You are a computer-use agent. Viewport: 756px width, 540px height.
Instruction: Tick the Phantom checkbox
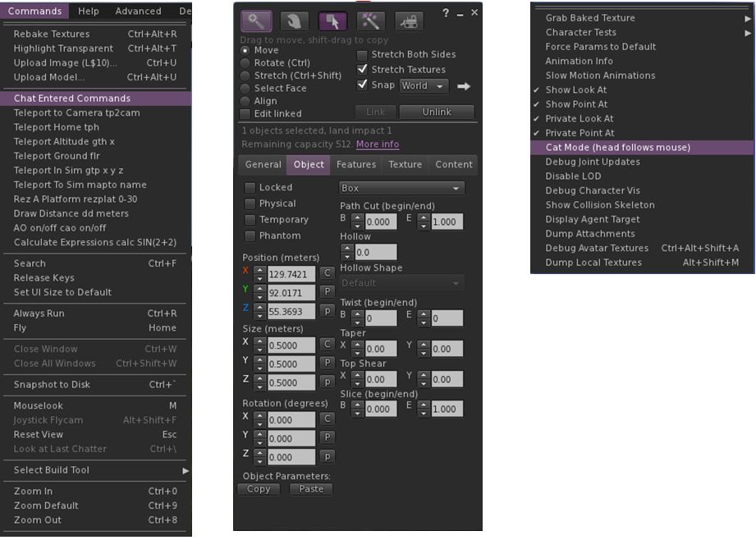coord(250,236)
